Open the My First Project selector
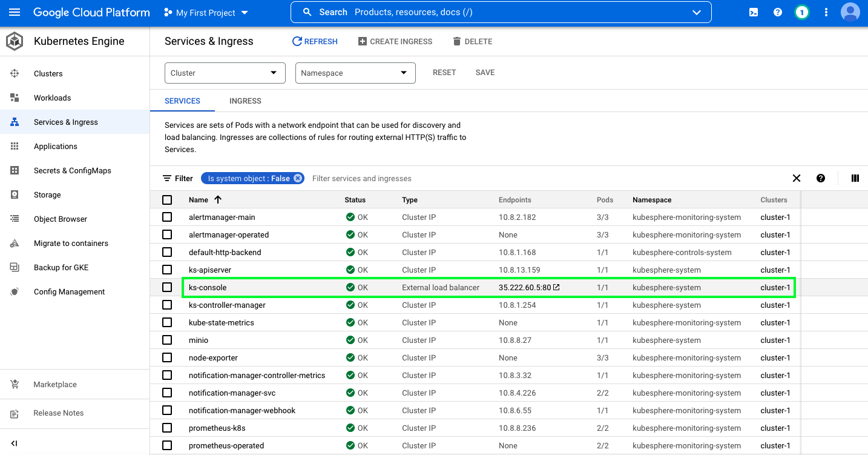The image size is (868, 455). pyautogui.click(x=206, y=12)
